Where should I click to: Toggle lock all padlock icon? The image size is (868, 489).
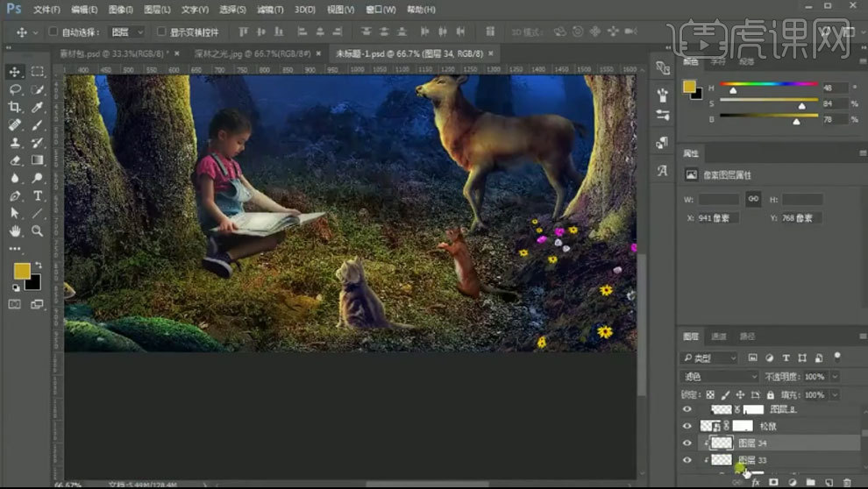[770, 395]
